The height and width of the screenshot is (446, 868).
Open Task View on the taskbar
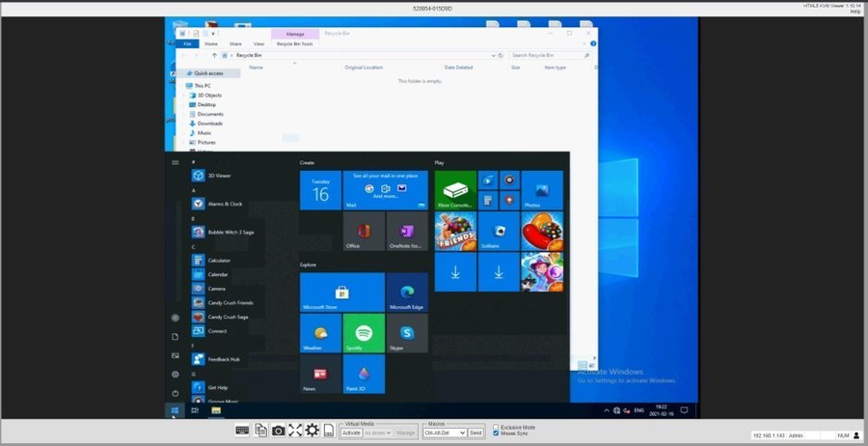195,410
